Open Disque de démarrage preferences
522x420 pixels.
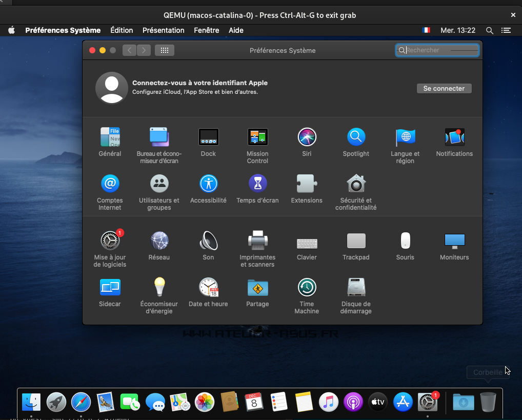356,288
